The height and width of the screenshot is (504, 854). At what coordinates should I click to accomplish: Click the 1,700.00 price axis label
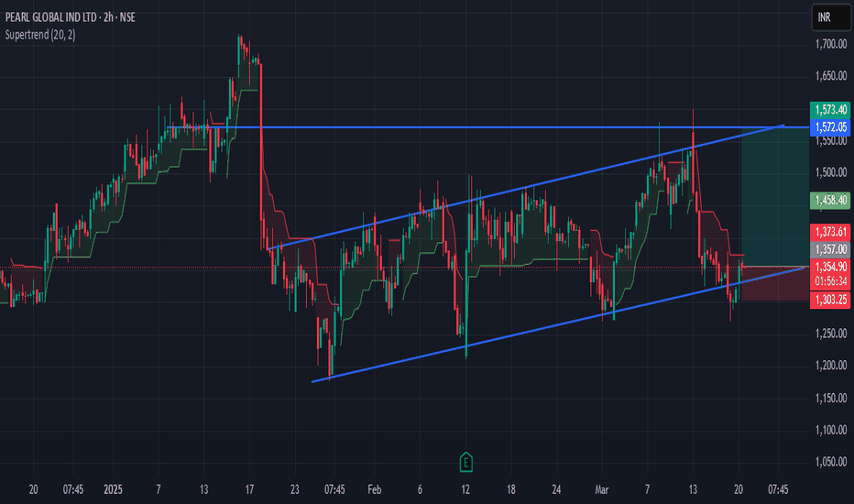tap(830, 44)
